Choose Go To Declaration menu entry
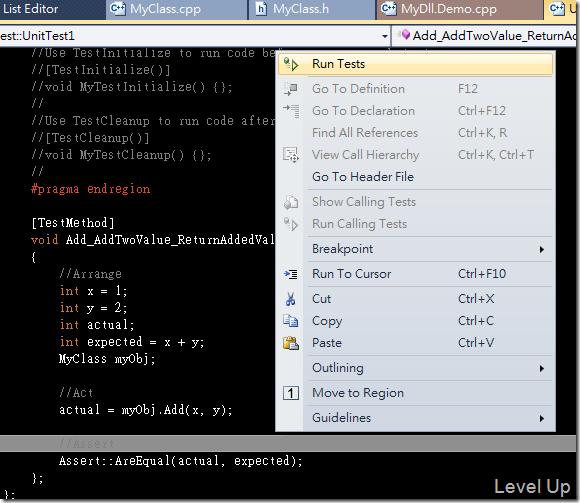The height and width of the screenshot is (503, 580). point(415,111)
